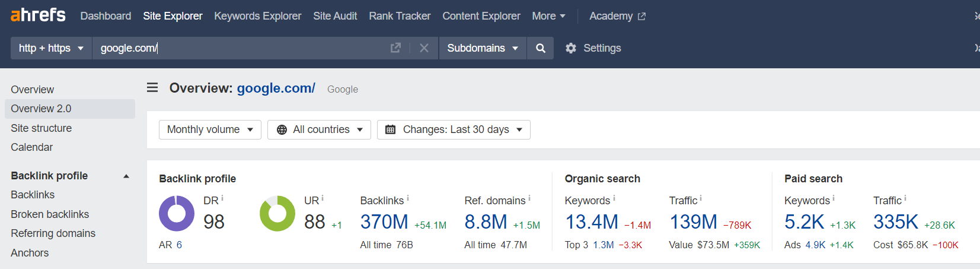The width and height of the screenshot is (980, 269).
Task: Click the Backlinks info icon
Action: 408,198
